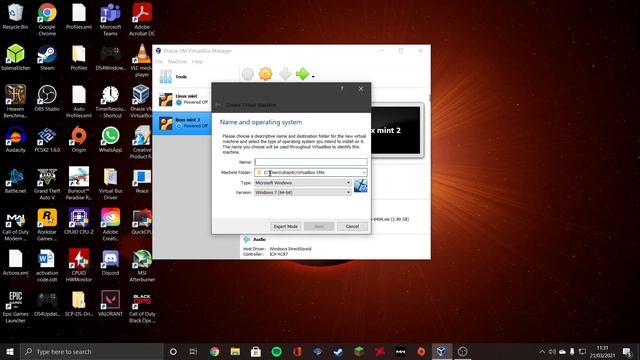The height and width of the screenshot is (360, 640).
Task: Open the Start button dropdown arrow
Action: pyautogui.click(x=313, y=76)
